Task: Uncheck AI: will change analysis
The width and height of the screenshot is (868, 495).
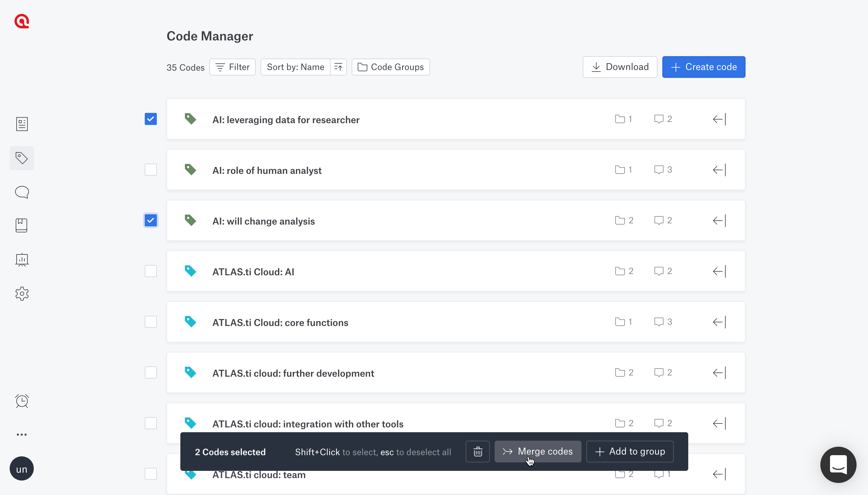Action: point(150,220)
